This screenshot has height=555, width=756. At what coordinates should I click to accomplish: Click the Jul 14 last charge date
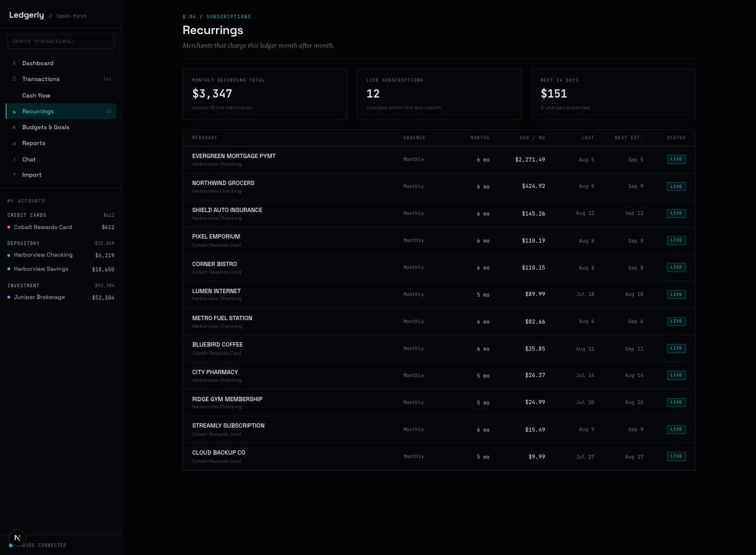point(585,375)
